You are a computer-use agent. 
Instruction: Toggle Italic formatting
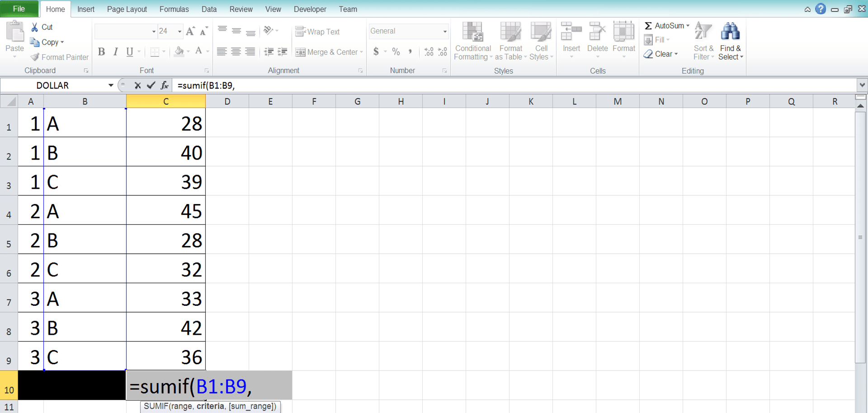click(116, 52)
